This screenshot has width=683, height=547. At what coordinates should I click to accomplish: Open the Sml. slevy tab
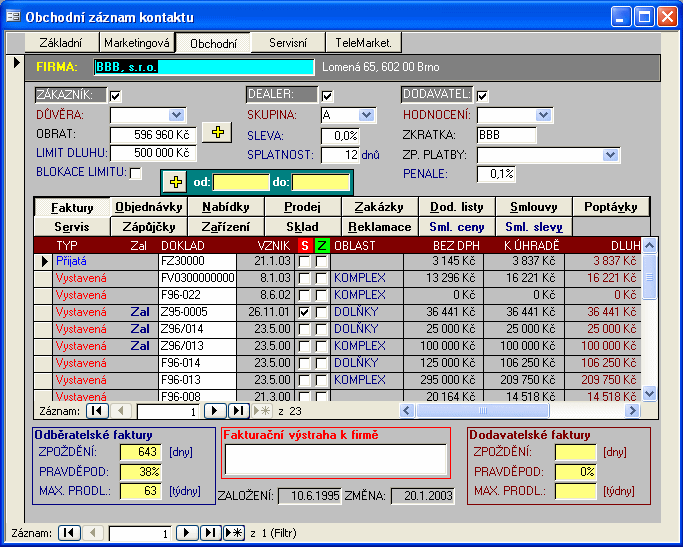534,227
